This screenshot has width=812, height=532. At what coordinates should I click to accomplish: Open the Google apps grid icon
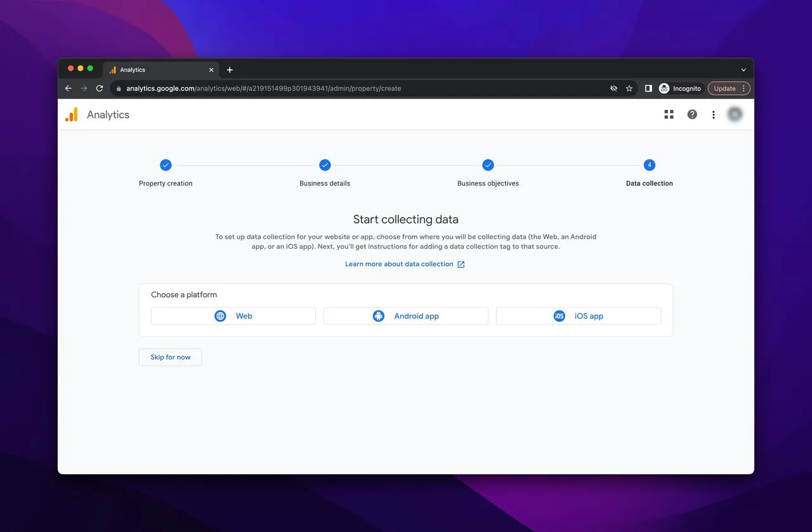point(669,114)
